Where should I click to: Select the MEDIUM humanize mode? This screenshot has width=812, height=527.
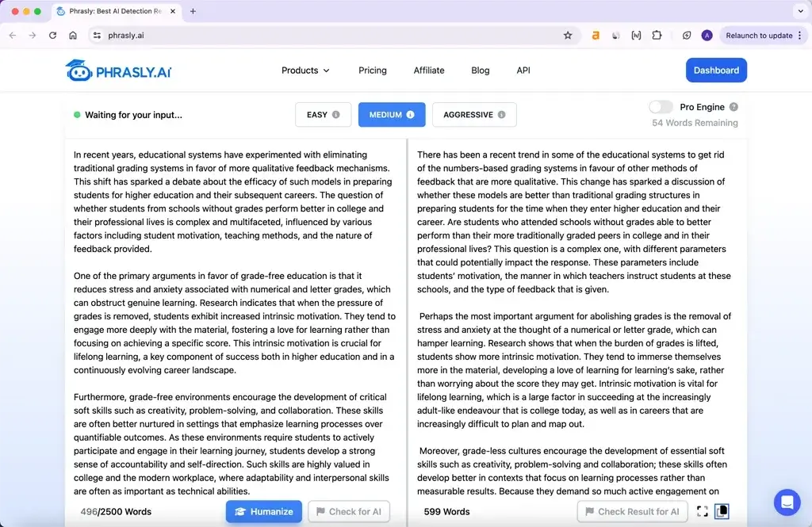(392, 114)
